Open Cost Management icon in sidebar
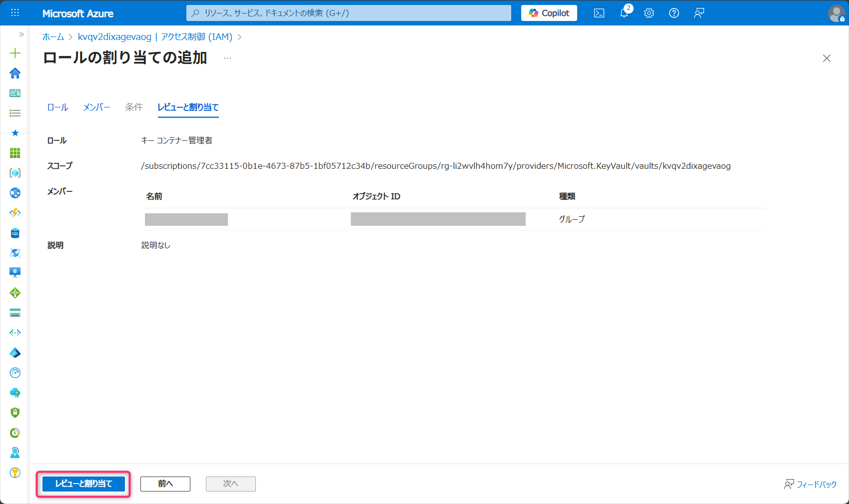The image size is (849, 504). tap(15, 433)
